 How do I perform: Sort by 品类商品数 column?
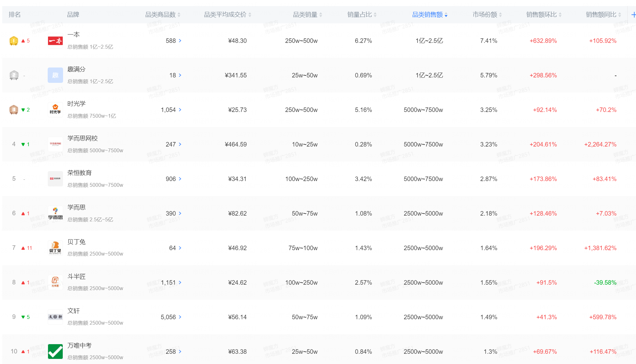(x=163, y=15)
